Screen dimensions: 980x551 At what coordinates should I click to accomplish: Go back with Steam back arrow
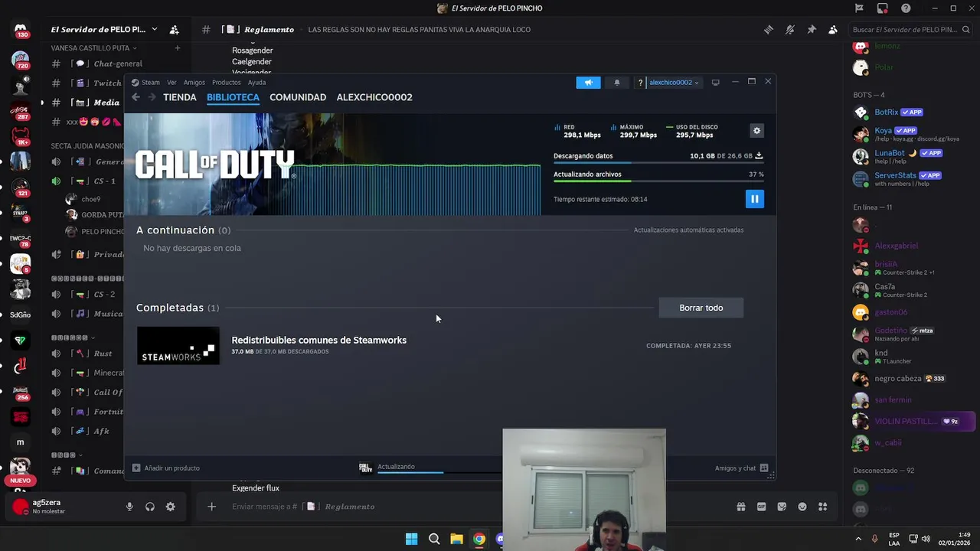[x=136, y=97]
